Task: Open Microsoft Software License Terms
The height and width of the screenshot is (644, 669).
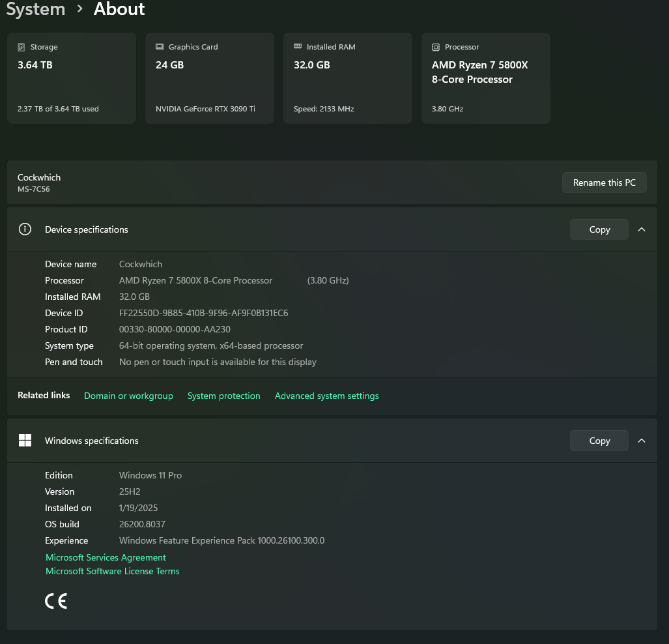Action: click(112, 571)
